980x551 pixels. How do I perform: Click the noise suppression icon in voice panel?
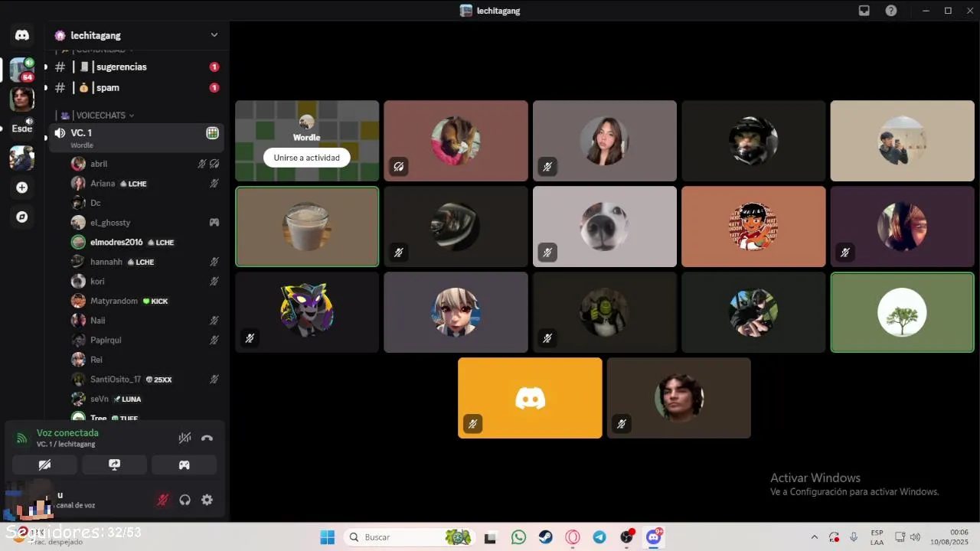pyautogui.click(x=185, y=438)
